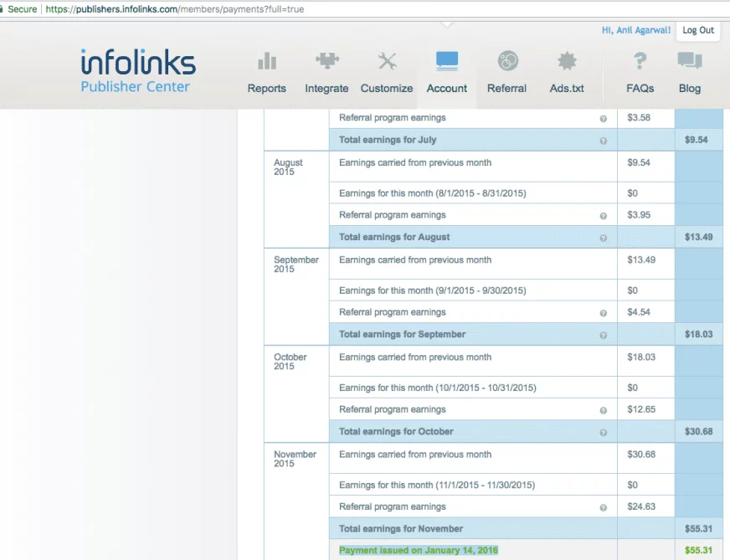Click the $24.63 referral earnings value
Screen dimensions: 730x560
(641, 506)
